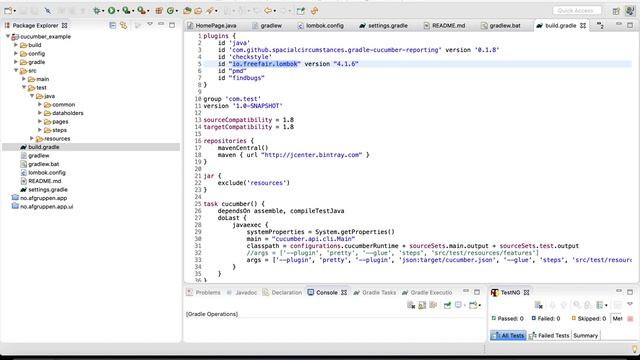Click the Open Task icon in toolbar
This screenshot has height=360, width=640.
198,11
